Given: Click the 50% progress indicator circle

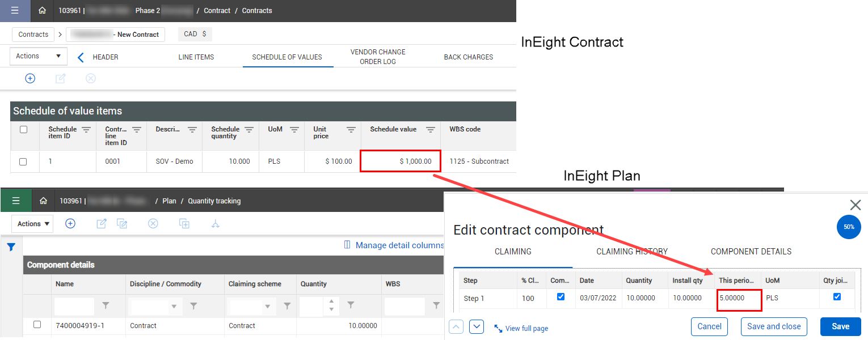Looking at the screenshot, I should click(x=849, y=227).
